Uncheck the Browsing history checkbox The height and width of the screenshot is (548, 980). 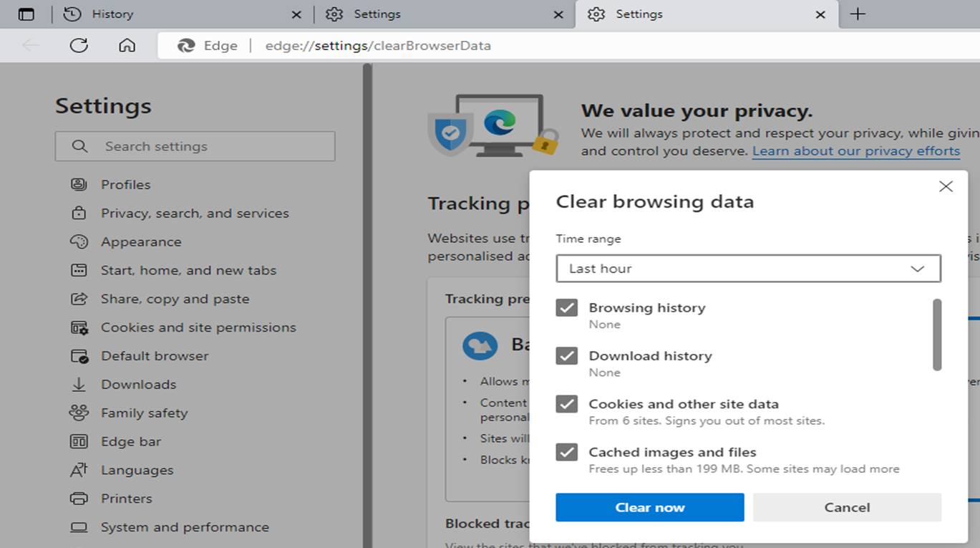566,307
